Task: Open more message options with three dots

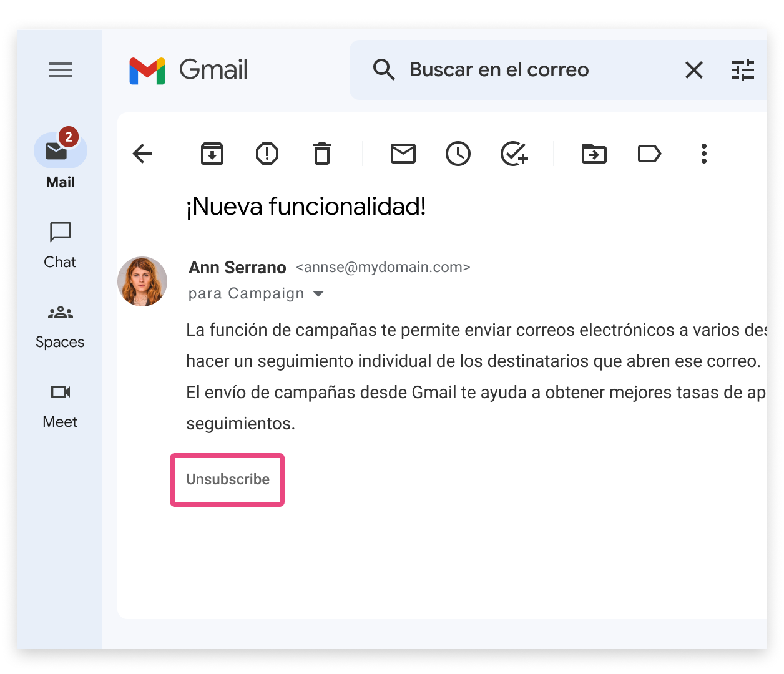Action: point(703,154)
